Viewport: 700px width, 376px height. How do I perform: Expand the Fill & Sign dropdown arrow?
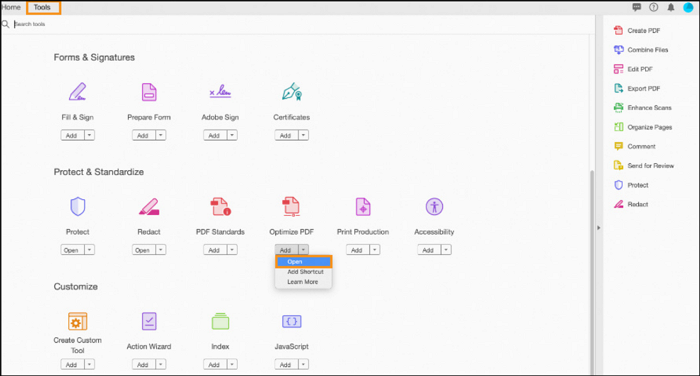coord(89,135)
